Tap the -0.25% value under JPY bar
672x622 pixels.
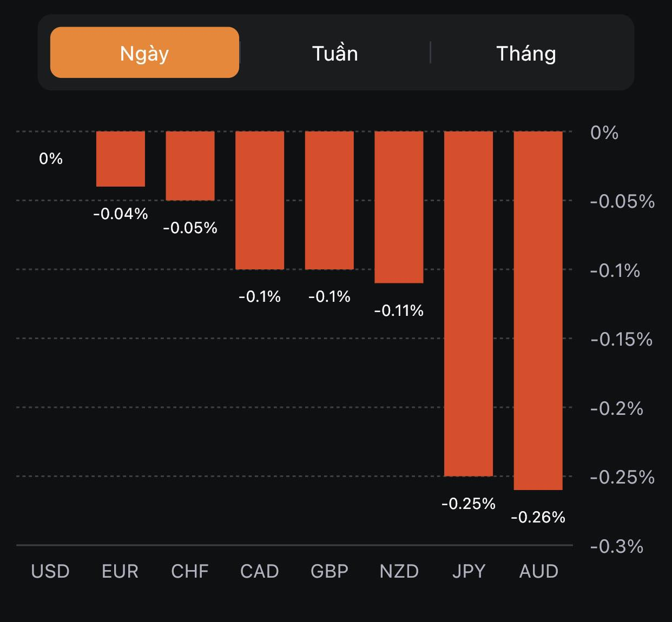tap(469, 504)
